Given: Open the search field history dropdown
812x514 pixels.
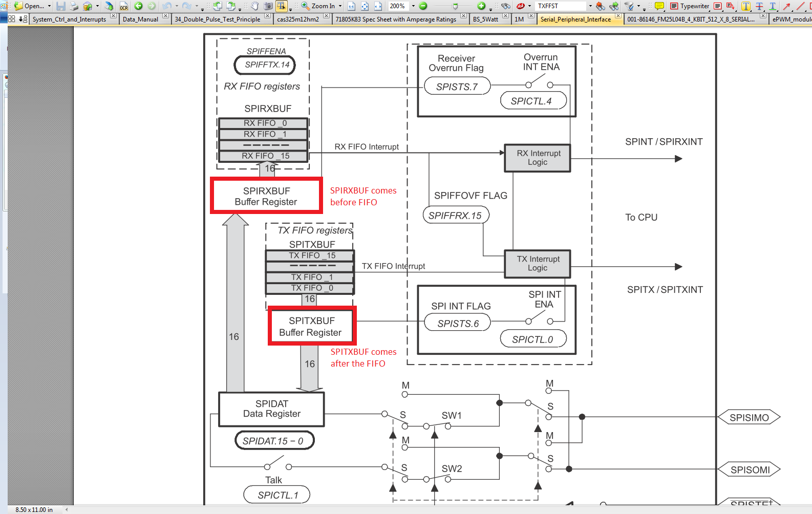Looking at the screenshot, I should 590,6.
